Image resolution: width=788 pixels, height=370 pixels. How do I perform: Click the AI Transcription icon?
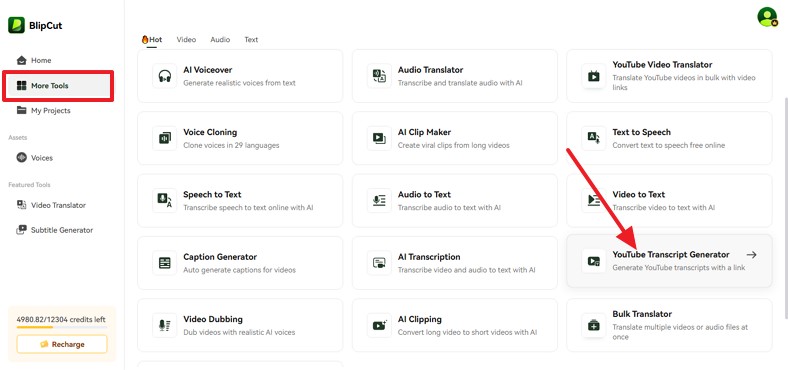pos(379,263)
